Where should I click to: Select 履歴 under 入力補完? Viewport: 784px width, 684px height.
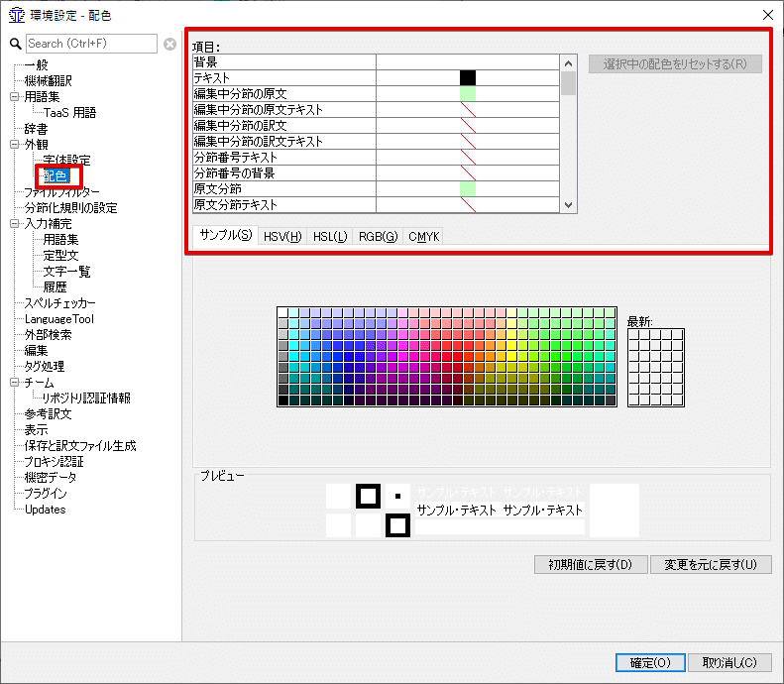point(55,287)
